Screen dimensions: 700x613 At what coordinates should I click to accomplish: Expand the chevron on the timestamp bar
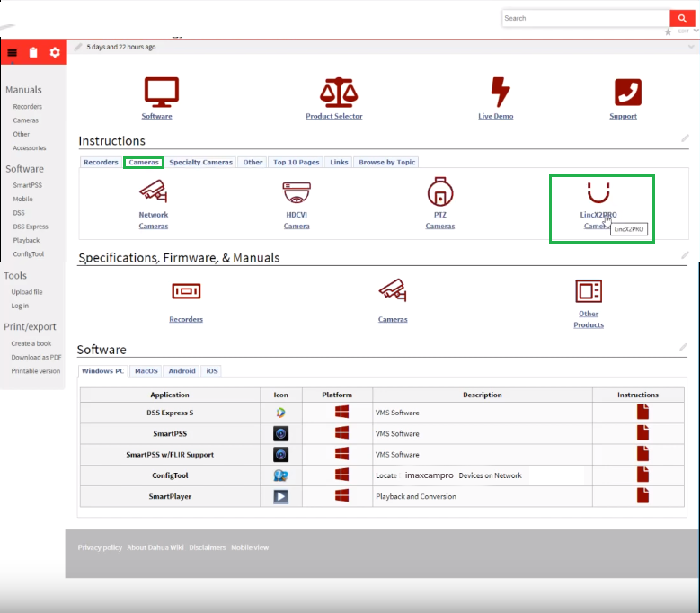pyautogui.click(x=691, y=47)
